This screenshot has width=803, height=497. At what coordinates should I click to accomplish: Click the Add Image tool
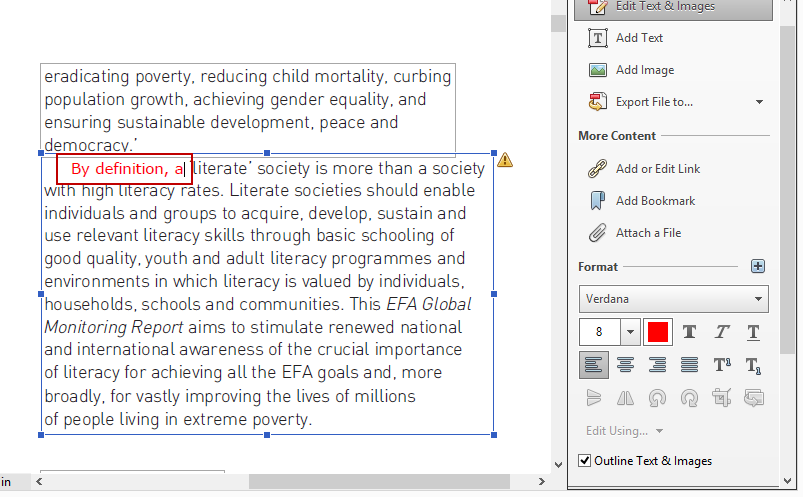click(x=645, y=70)
